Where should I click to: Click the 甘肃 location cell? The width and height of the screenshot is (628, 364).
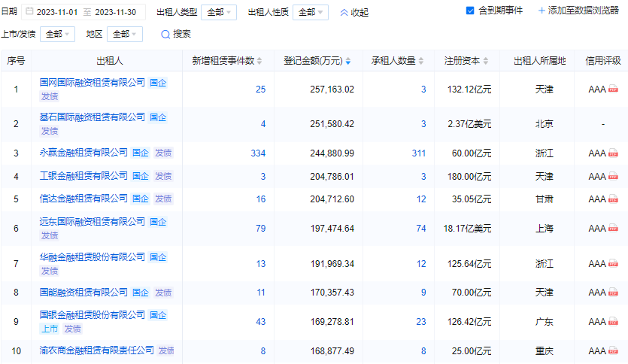(545, 199)
